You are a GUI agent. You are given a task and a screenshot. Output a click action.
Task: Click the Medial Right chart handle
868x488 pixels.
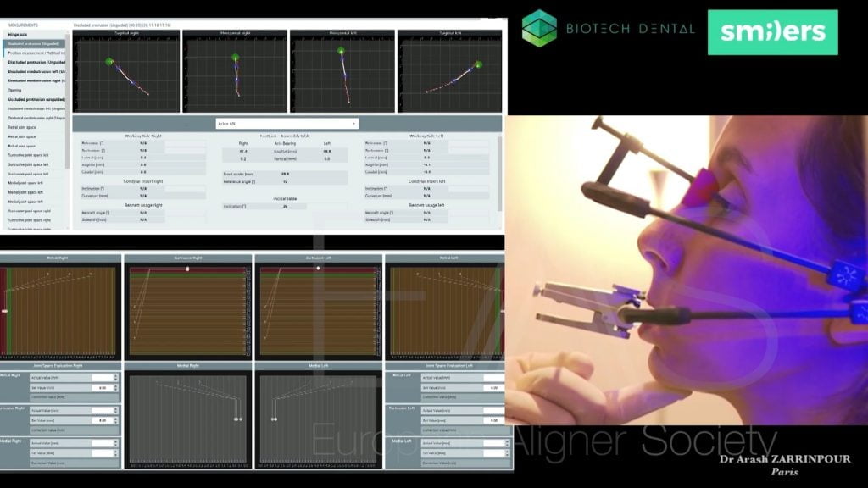(x=237, y=419)
